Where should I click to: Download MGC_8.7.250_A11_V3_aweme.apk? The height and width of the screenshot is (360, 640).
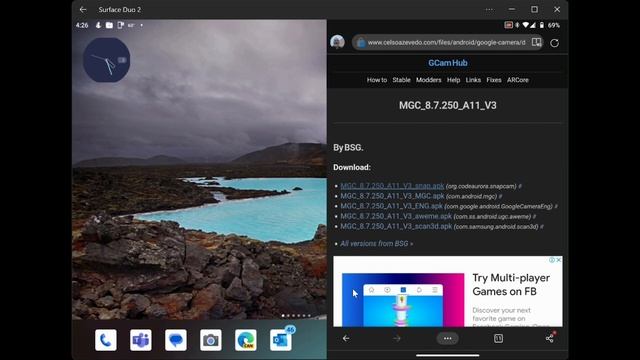[x=396, y=216]
